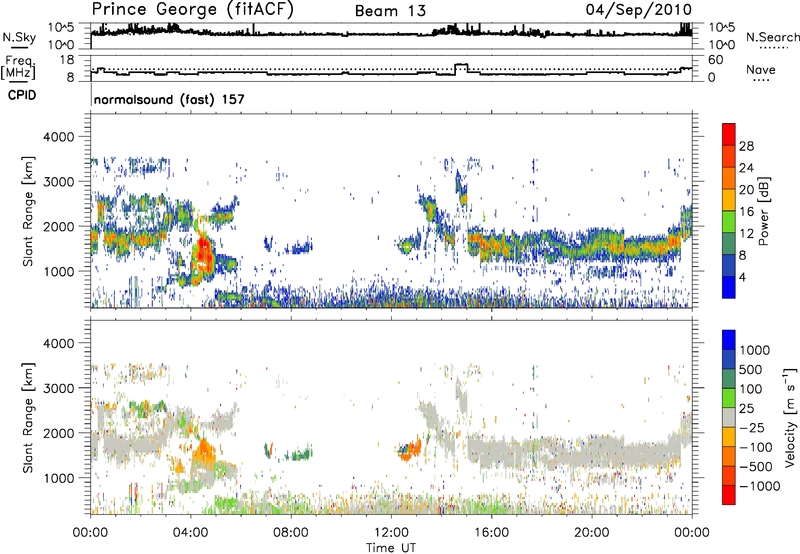
Task: Click the red bottom of the velocity colorbar
Action: [x=729, y=495]
